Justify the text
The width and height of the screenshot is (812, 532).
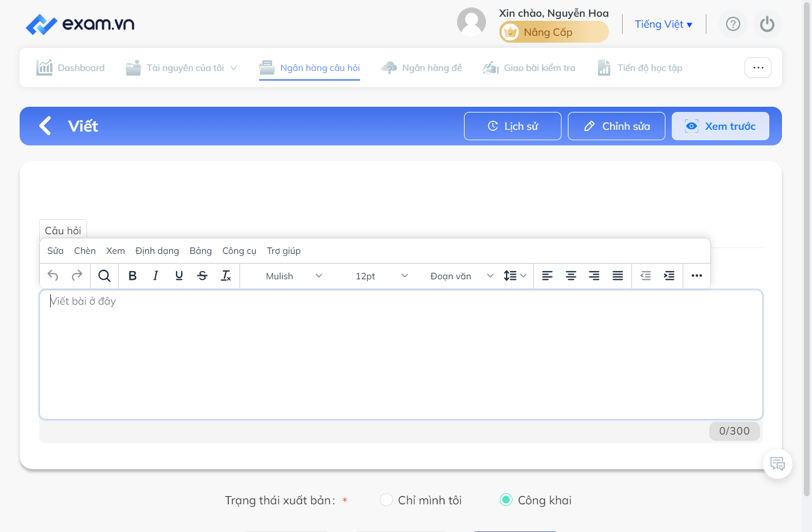pyautogui.click(x=618, y=276)
